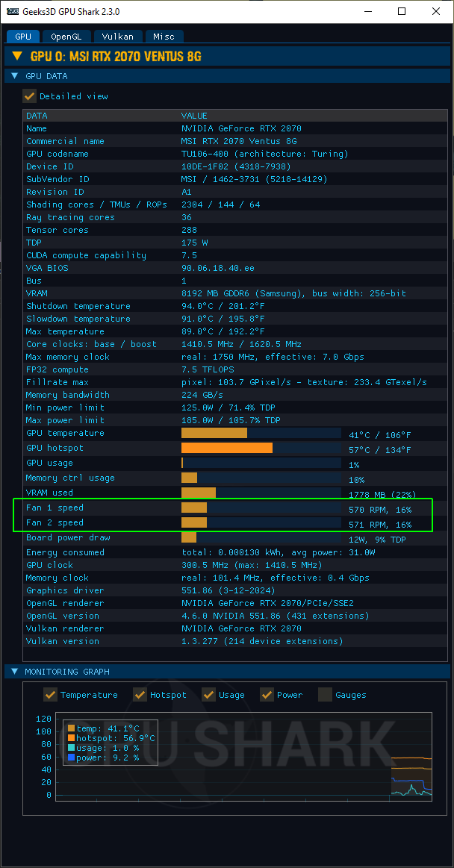
Task: Click the Min power limit value '125.0W / 71.4% TDP'
Action: 228,408
